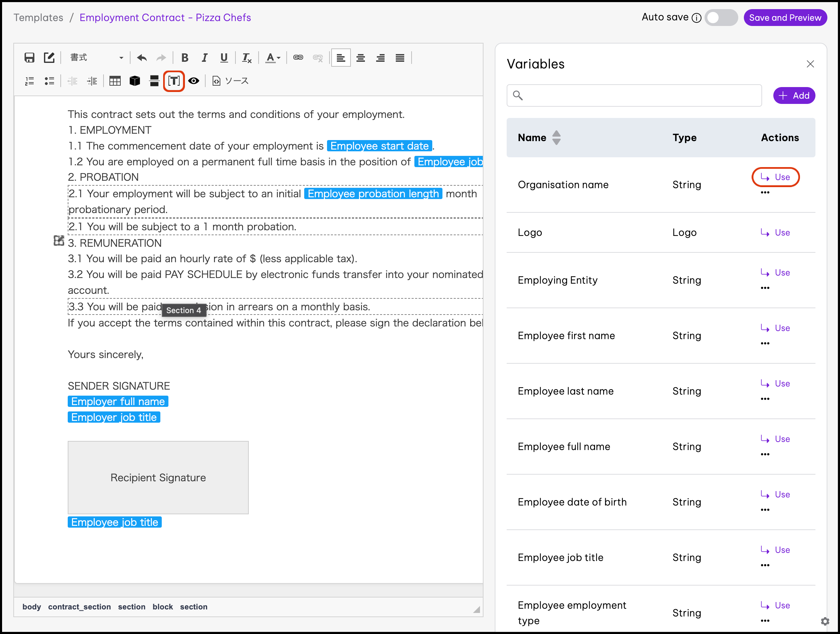Click the black cube block icon
Image resolution: width=840 pixels, height=634 pixels.
point(134,81)
